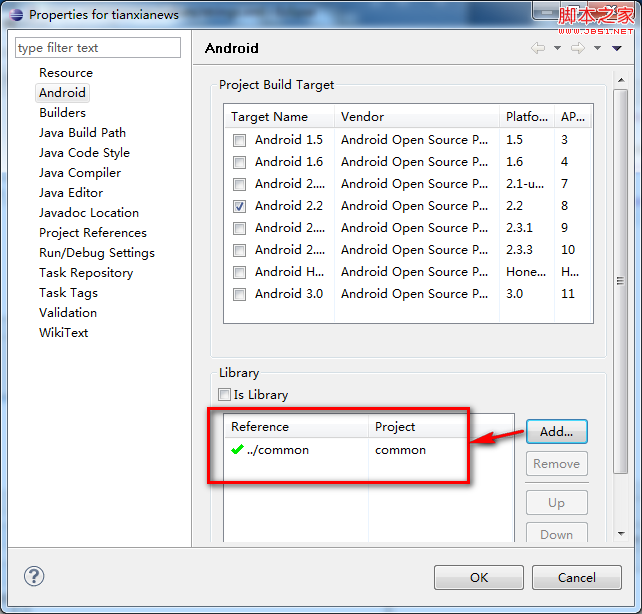Click the Remove library button
Image resolution: width=642 pixels, height=614 pixels.
(x=556, y=464)
